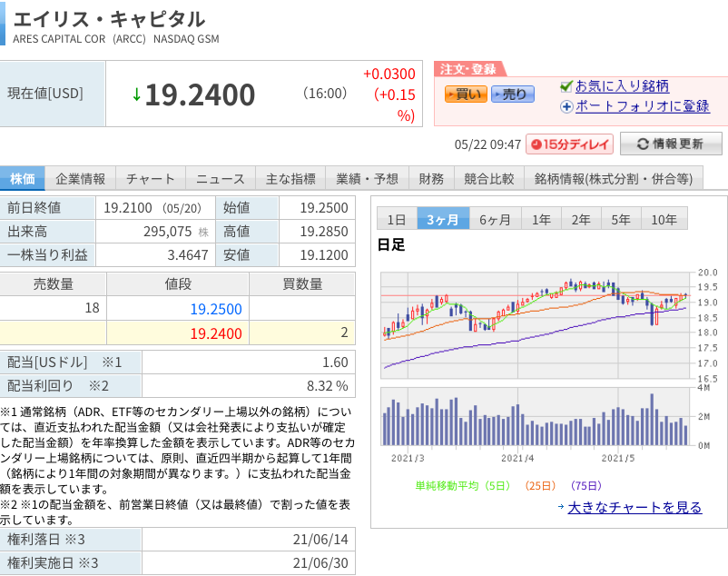728x576 pixels.
Task: Select the 株価 tab
Action: pos(23,178)
